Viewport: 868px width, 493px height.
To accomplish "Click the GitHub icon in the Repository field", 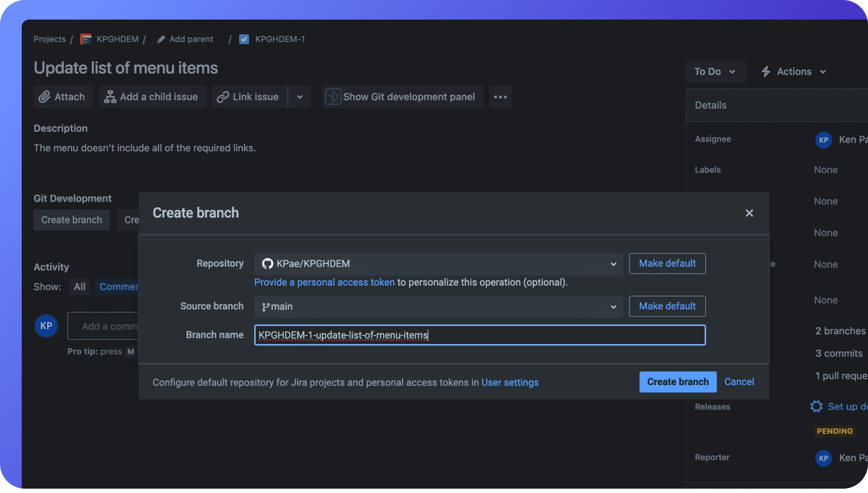I will tap(266, 264).
